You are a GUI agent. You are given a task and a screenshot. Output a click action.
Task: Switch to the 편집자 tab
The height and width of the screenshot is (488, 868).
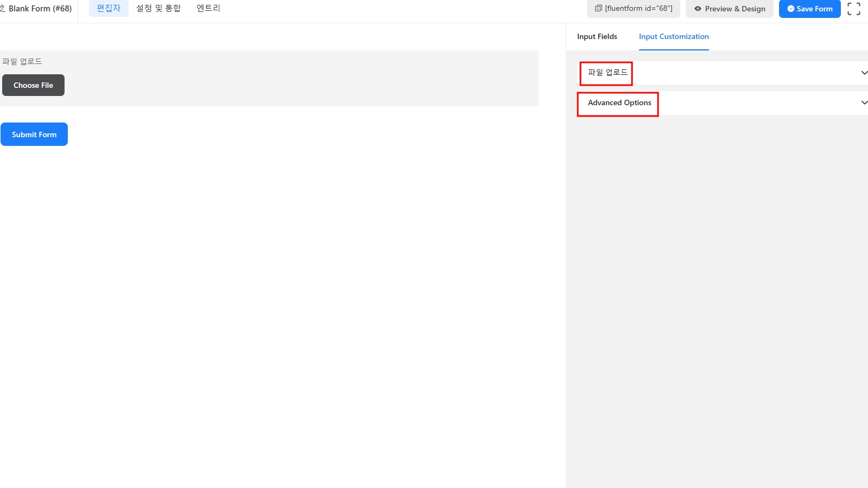[108, 8]
